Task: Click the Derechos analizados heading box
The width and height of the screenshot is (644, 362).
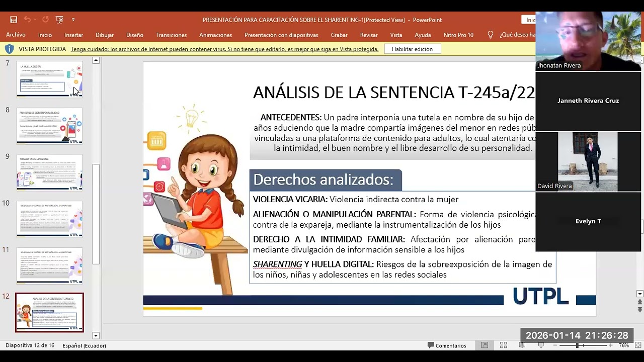Action: [x=326, y=179]
